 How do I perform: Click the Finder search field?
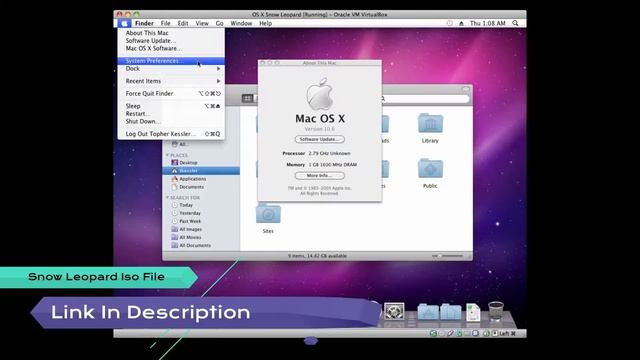[425, 98]
